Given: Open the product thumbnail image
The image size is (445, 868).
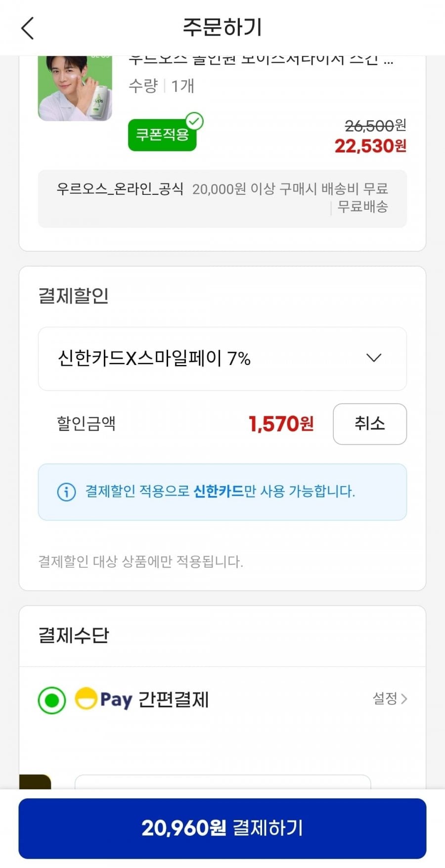Looking at the screenshot, I should tap(75, 88).
